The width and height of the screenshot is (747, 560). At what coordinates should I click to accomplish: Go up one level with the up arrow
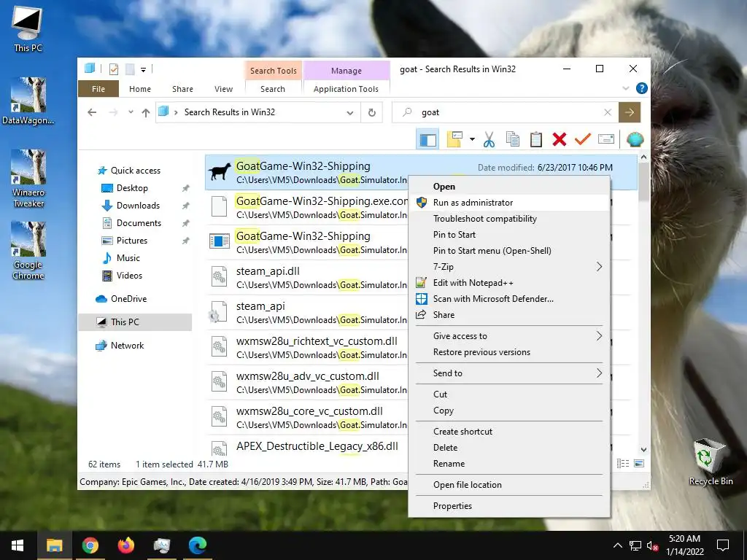click(x=146, y=112)
